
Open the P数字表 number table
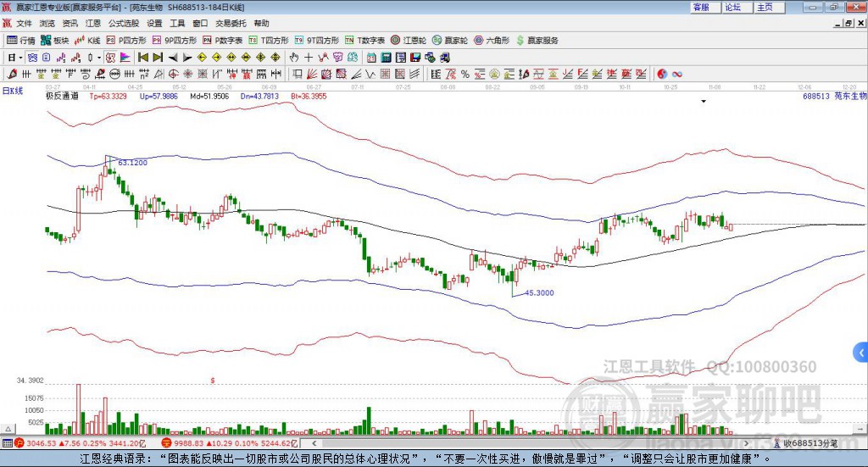223,41
